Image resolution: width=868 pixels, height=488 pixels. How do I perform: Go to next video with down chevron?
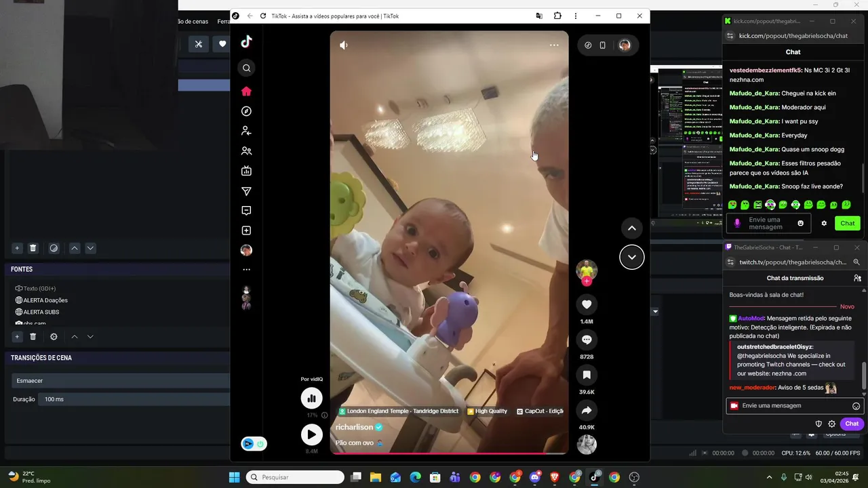(x=631, y=257)
